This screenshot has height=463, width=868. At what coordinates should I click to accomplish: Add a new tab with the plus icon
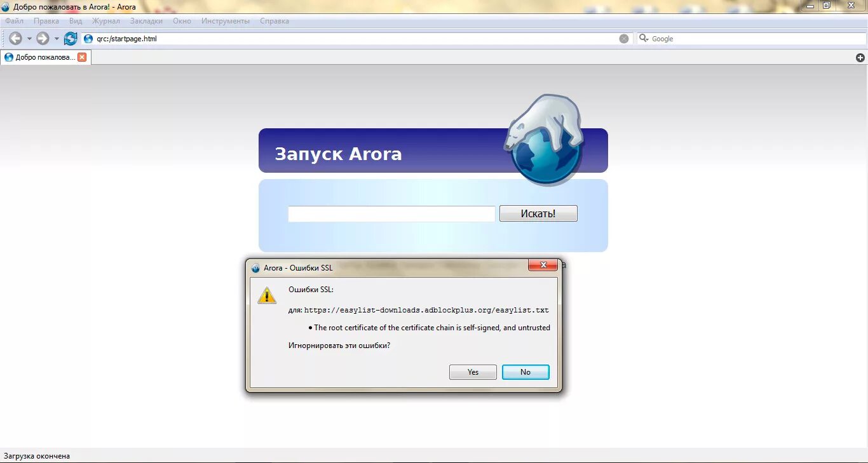point(860,58)
